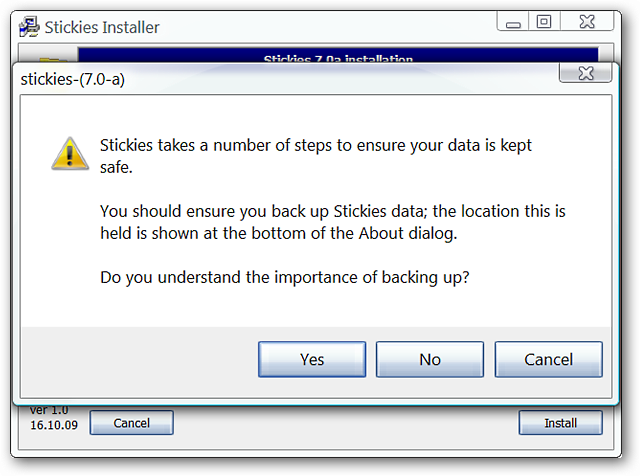Click the ver 1.0 16.10.09 version label
640x476 pixels.
53,418
